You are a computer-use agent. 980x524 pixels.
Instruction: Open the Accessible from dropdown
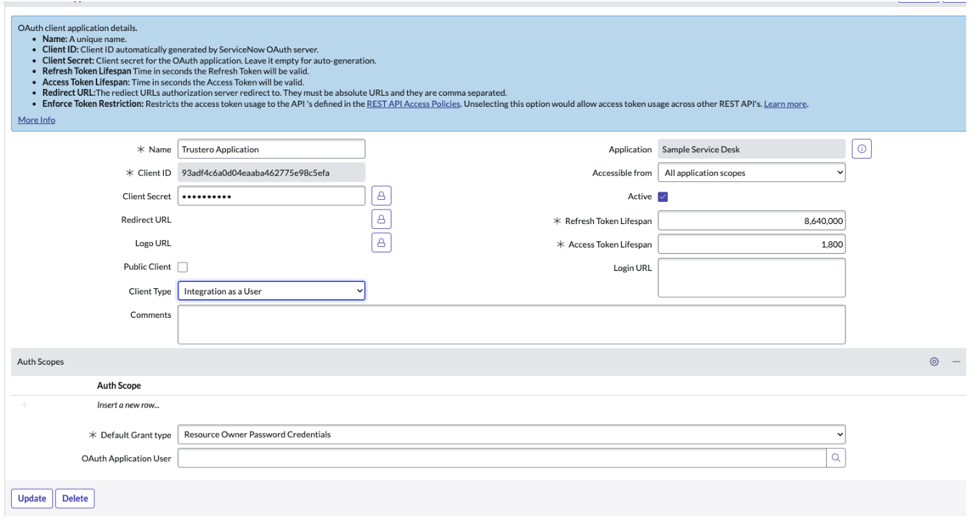pos(751,173)
